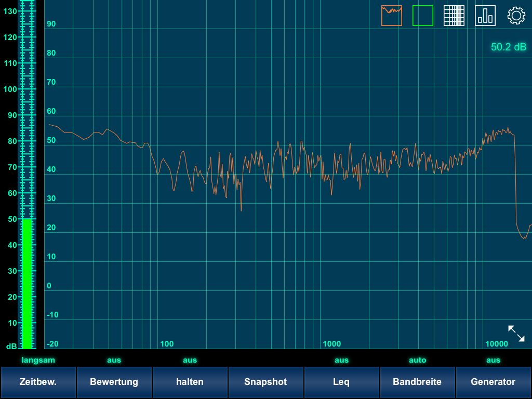
Task: Click the 10000 frequency axis label
Action: pyautogui.click(x=497, y=344)
